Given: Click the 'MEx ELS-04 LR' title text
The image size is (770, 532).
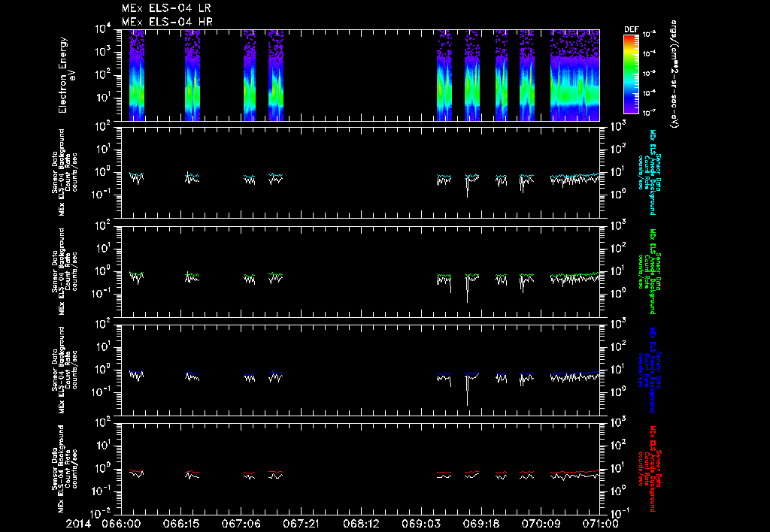Looking at the screenshot, I should [x=166, y=8].
